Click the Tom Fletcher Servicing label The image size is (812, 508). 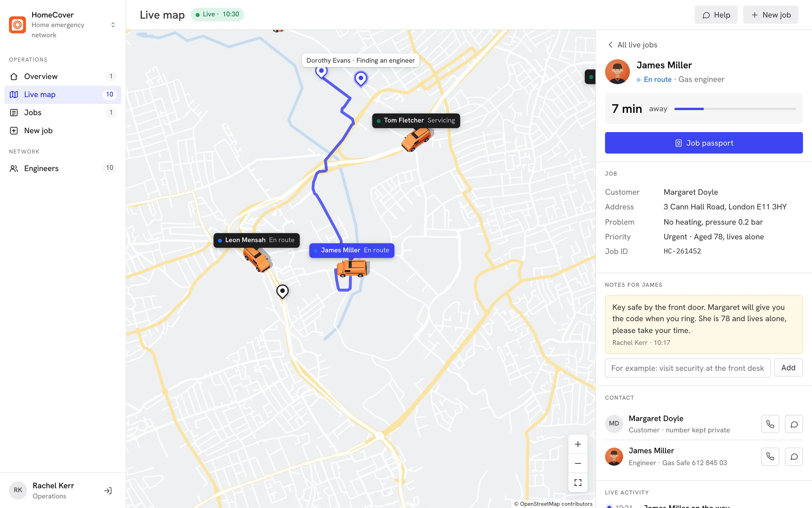point(416,121)
